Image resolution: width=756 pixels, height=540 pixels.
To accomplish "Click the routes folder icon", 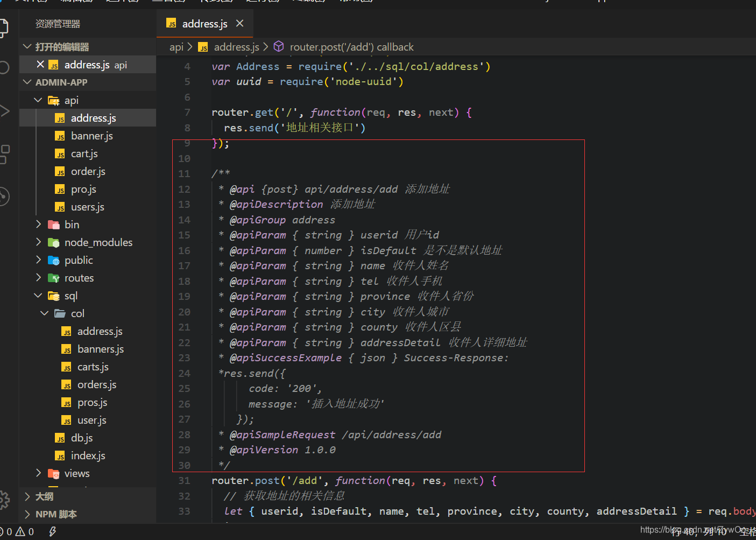I will pos(54,278).
